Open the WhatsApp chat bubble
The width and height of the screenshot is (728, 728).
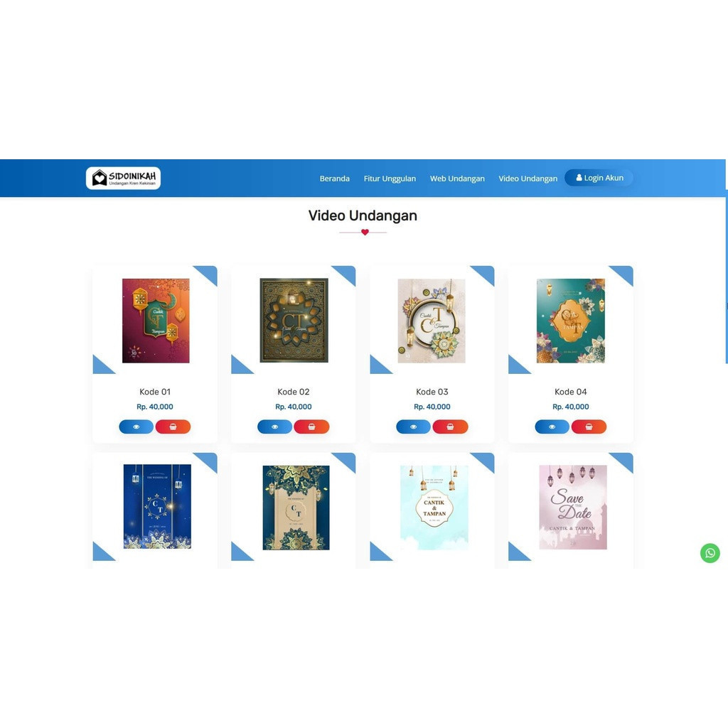click(710, 553)
